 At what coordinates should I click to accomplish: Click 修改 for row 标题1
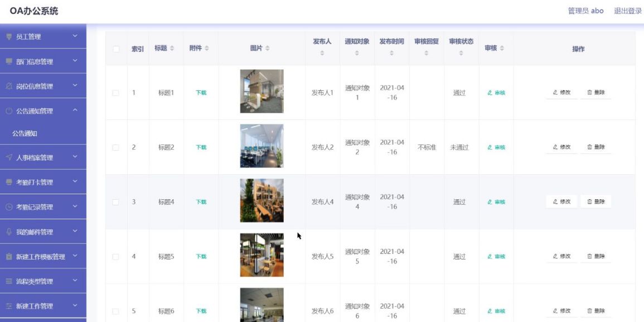(561, 93)
